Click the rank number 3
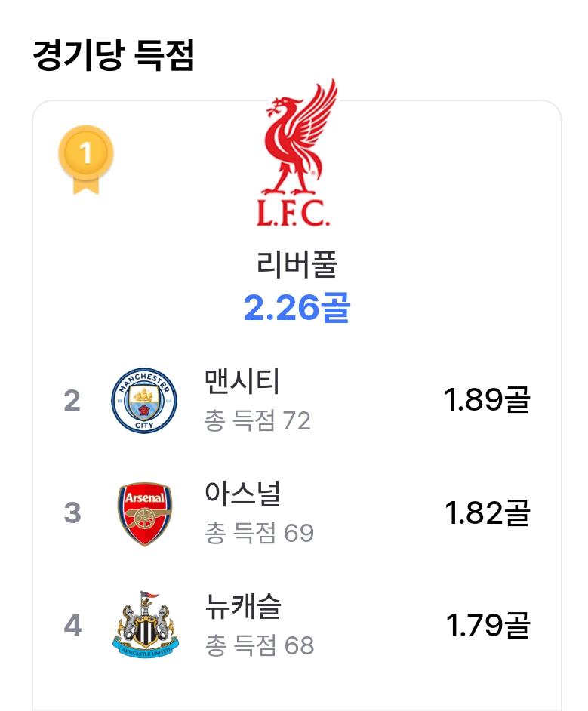 pyautogui.click(x=72, y=512)
